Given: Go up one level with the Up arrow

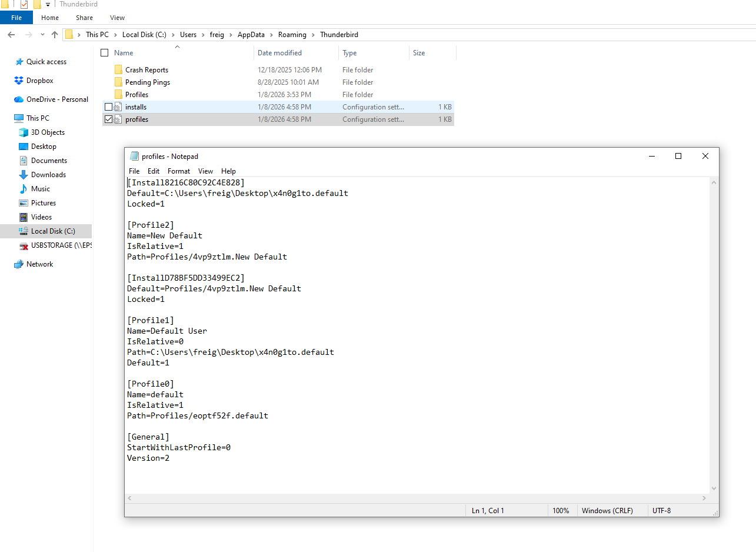Looking at the screenshot, I should (x=55, y=35).
